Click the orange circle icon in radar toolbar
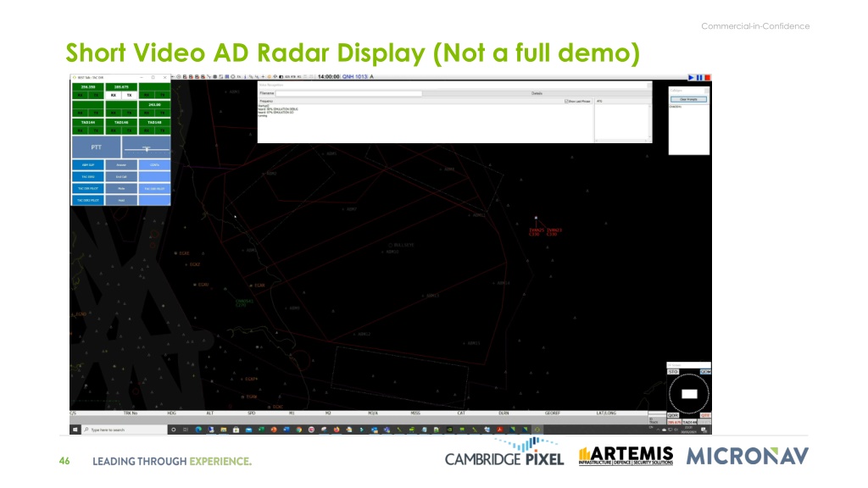The image size is (868, 488). (x=269, y=77)
